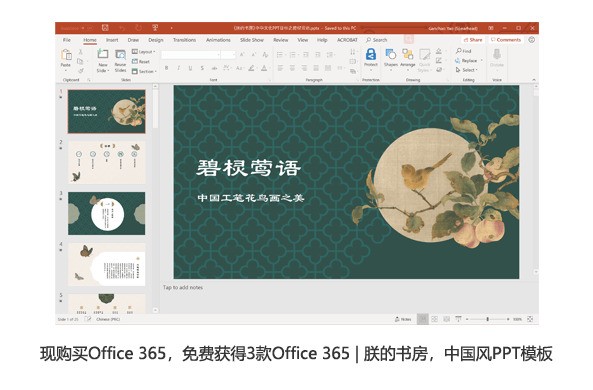Open the font name combo box
Image resolution: width=593 pixels, height=390 pixels.
(191, 55)
